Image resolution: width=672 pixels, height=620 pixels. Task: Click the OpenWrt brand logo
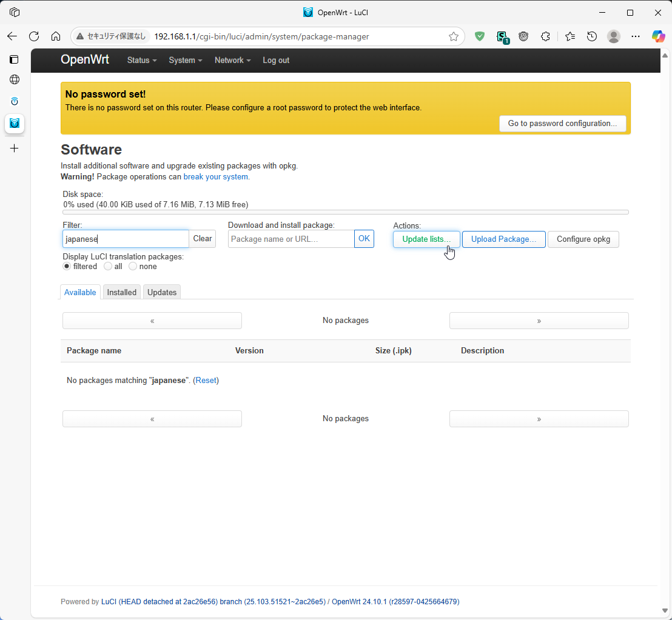coord(85,59)
